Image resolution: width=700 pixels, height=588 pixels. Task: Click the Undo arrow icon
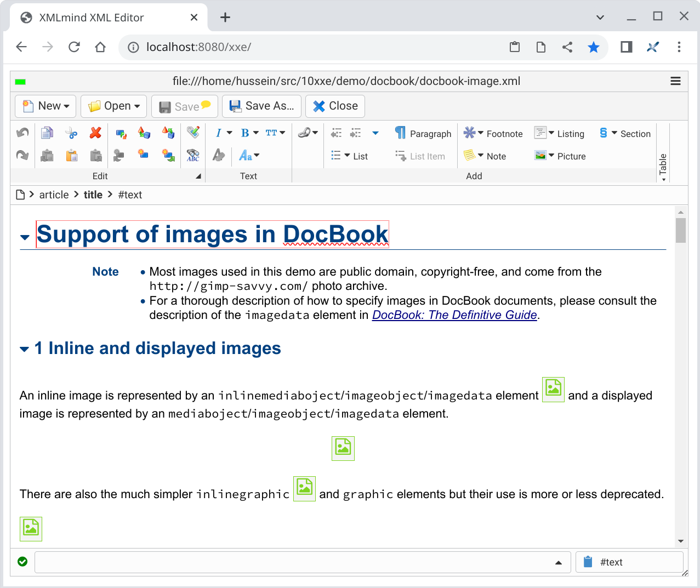pyautogui.click(x=22, y=133)
